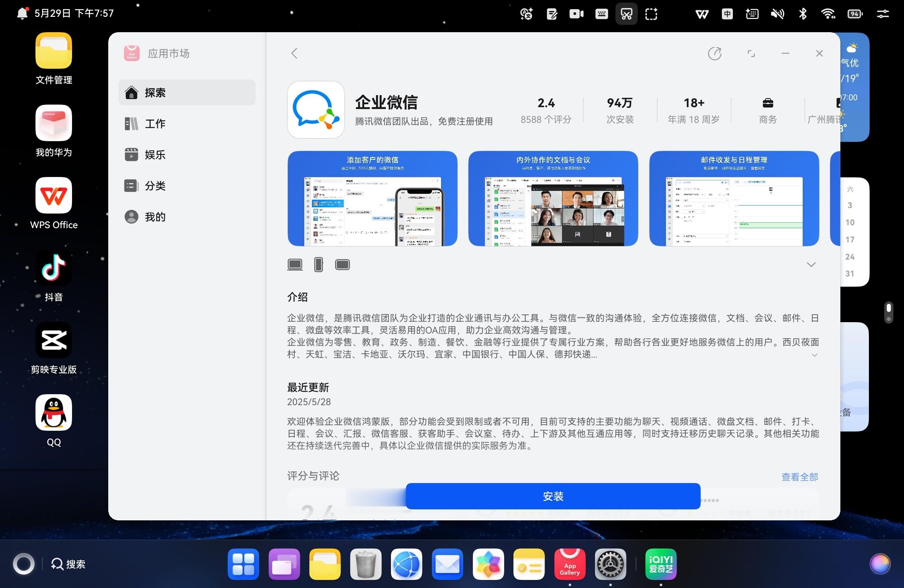Click the 企业微信 app logo
Screen dimensions: 904x588
tap(316, 110)
